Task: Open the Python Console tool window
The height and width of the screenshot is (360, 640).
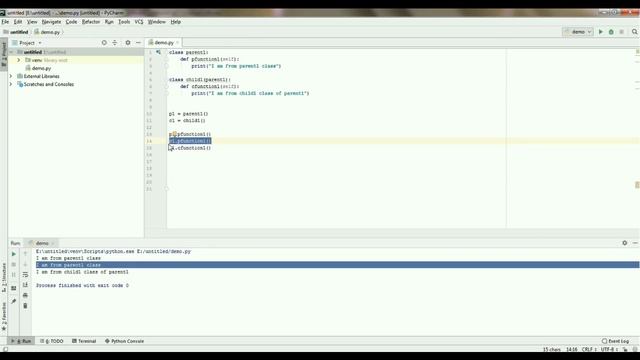Action: (124, 341)
